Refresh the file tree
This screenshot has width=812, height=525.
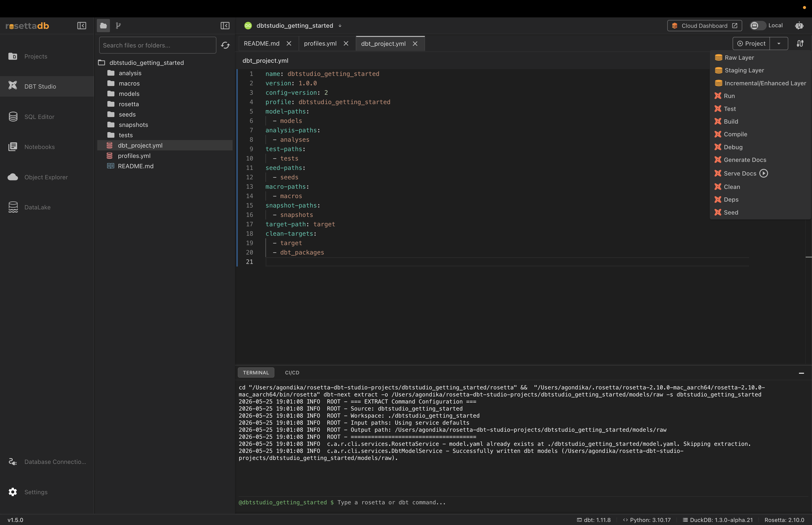tap(225, 45)
